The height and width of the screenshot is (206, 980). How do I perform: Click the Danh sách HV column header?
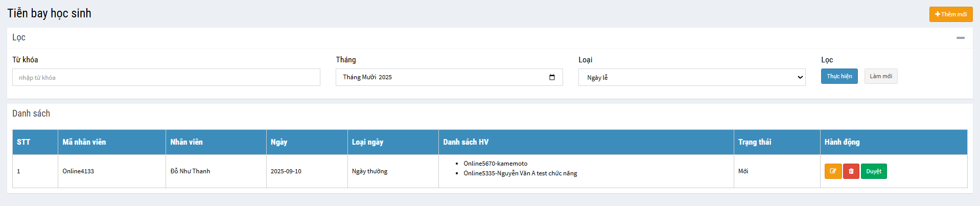[465, 142]
